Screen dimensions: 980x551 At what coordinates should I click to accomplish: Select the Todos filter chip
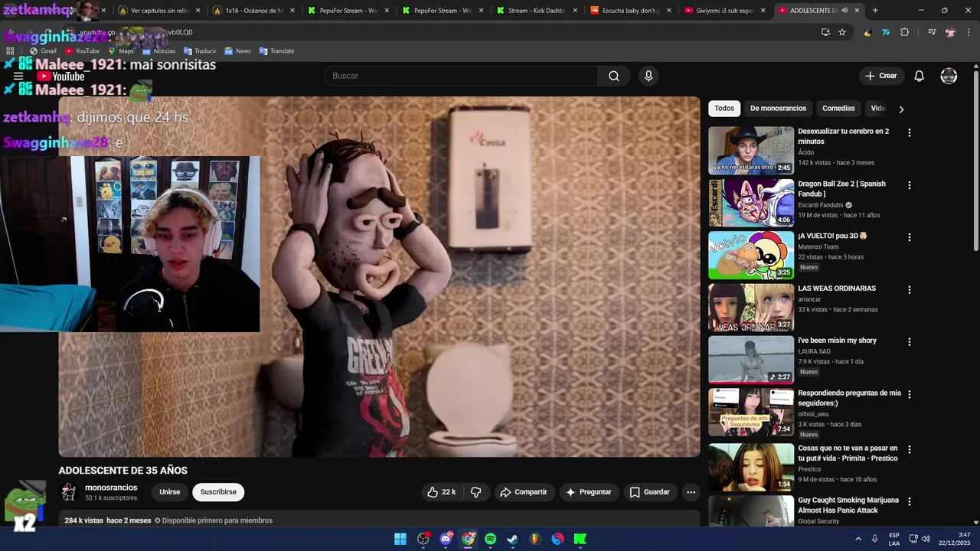point(724,109)
